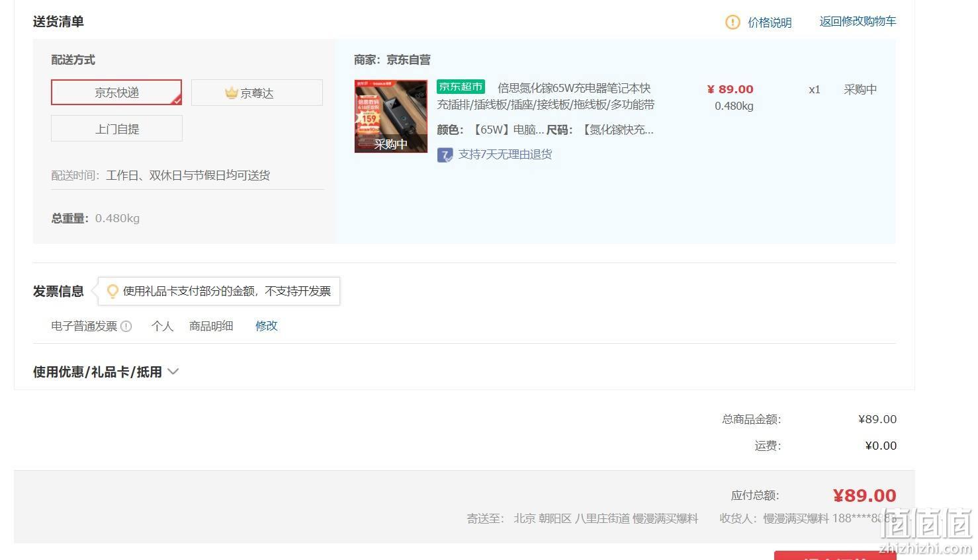The width and height of the screenshot is (978, 560).
Task: Select 京东快递 delivery method
Action: (x=116, y=93)
